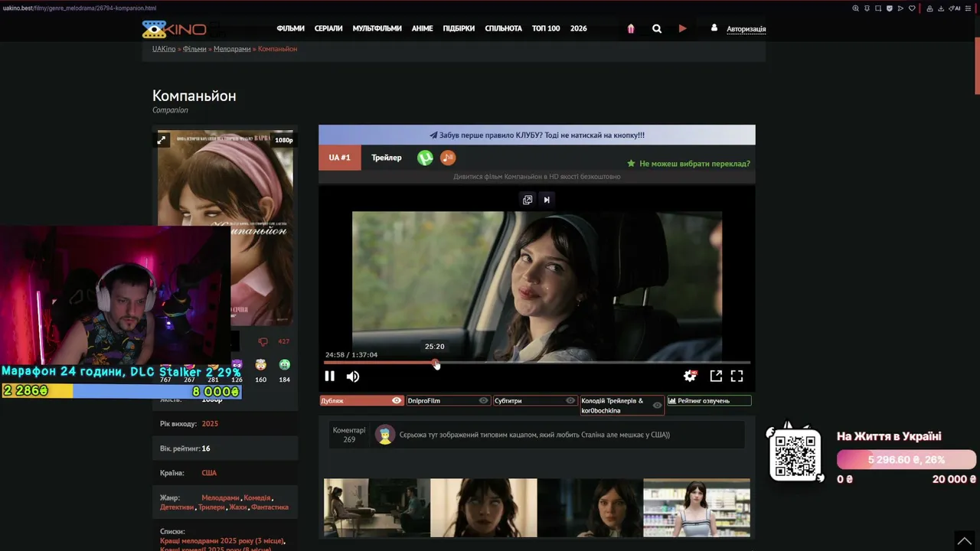Click the scroll-to-top arrow button
Screen dimensions: 980x551
[x=965, y=540]
